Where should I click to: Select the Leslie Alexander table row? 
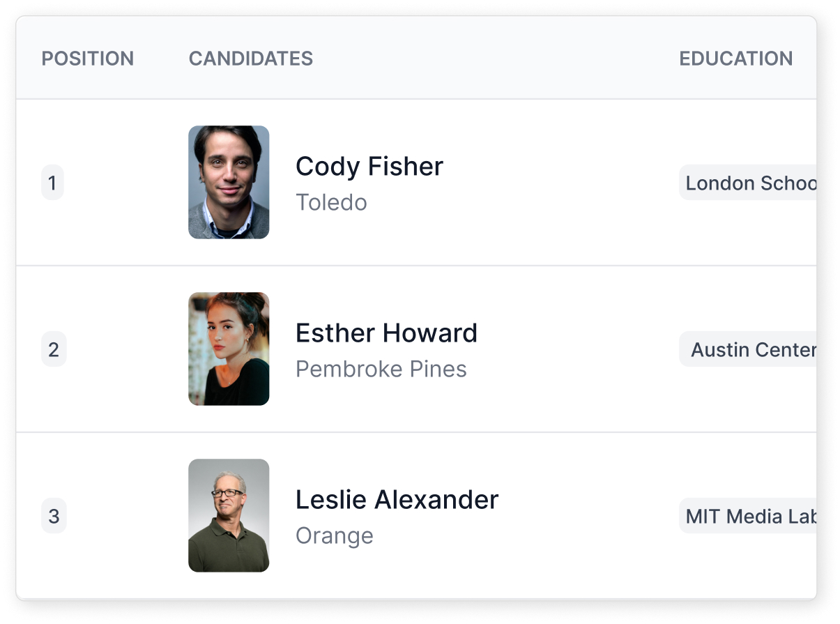416,516
